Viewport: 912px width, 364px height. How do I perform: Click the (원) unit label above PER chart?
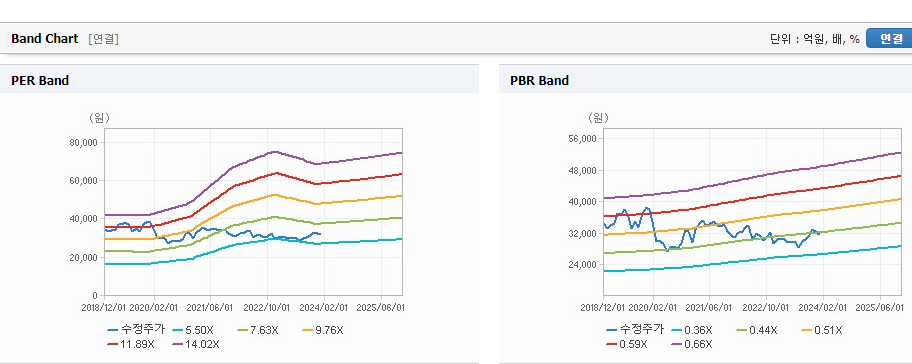(x=99, y=118)
